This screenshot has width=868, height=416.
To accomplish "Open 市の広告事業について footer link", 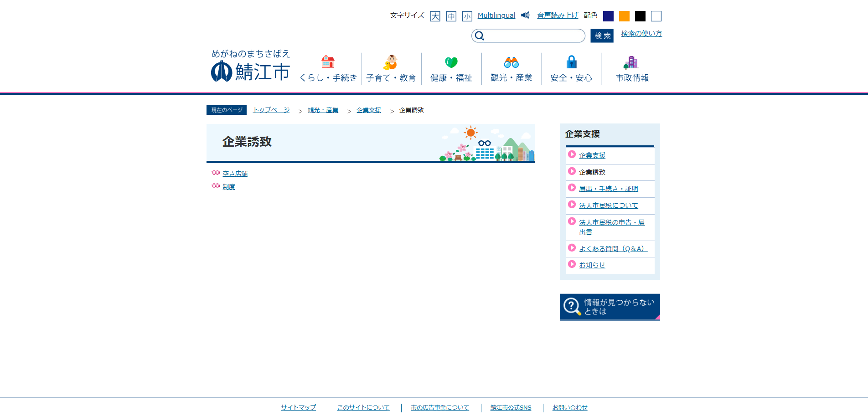I will click(x=440, y=408).
